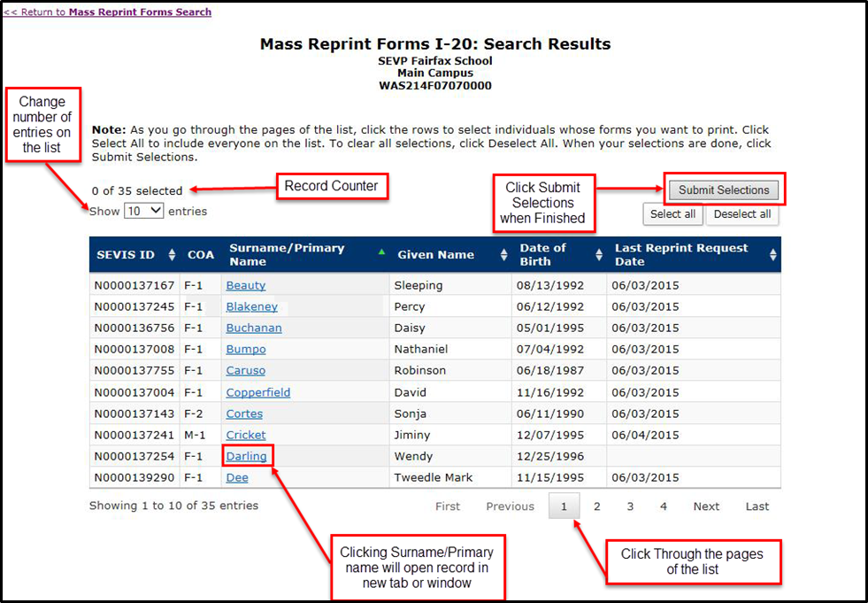Viewport: 868px width, 603px height.
Task: Select SEVIS ID N0000137008 cell
Action: pos(134,349)
